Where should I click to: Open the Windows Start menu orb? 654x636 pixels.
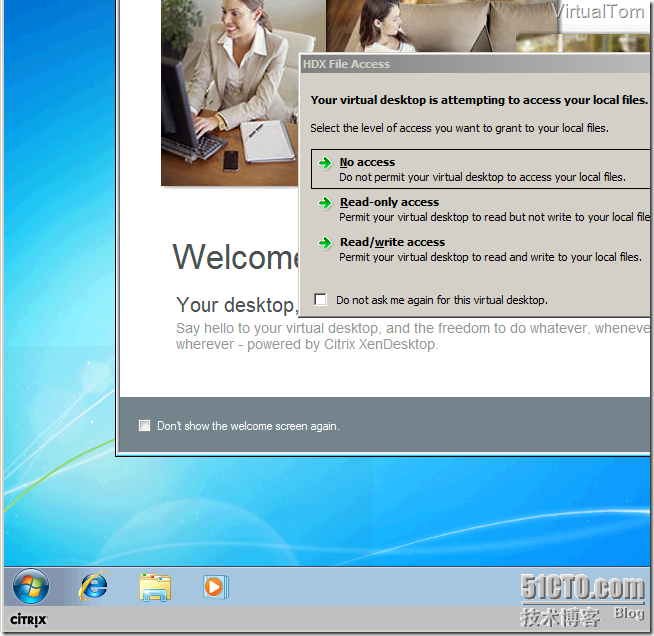[x=31, y=586]
